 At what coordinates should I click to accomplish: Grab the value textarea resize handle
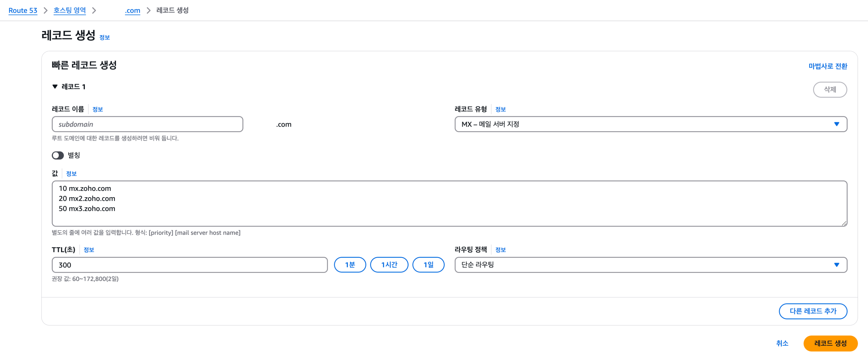point(843,223)
